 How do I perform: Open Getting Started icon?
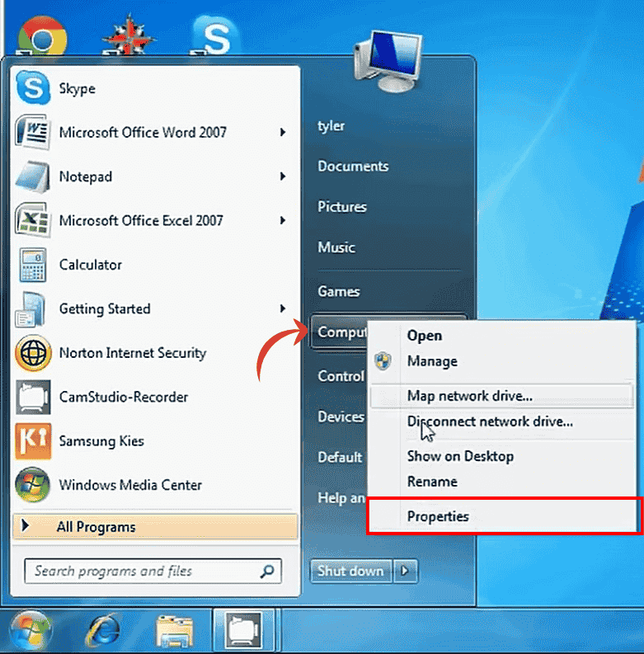coord(30,309)
